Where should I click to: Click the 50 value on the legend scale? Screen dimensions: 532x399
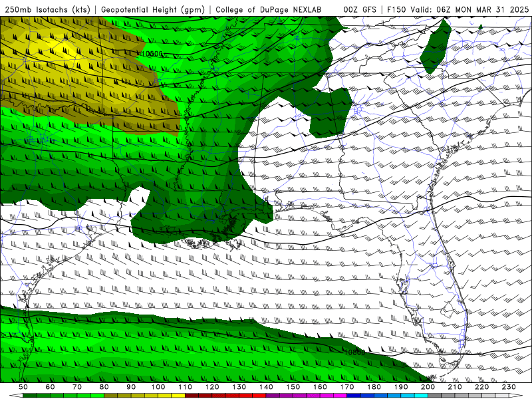point(23,387)
